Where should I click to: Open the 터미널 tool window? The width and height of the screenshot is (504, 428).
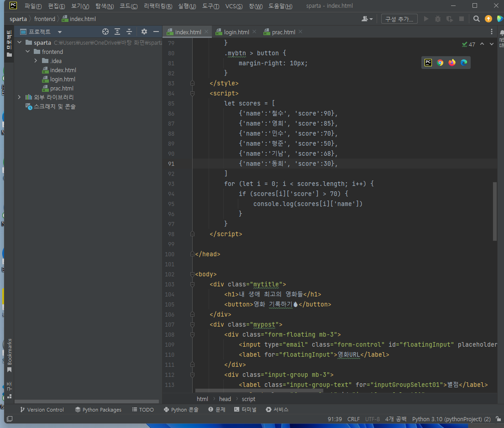tap(245, 410)
